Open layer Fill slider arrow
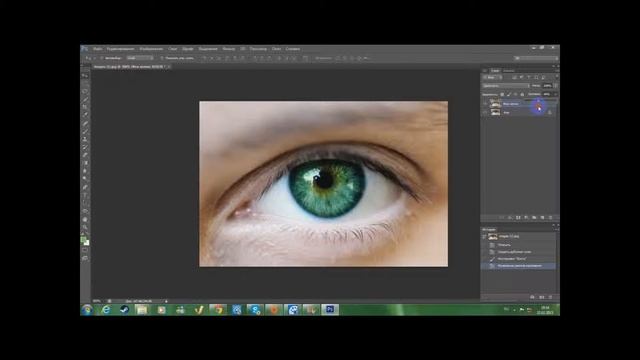Screen dimensions: 640x360 [x=556, y=94]
